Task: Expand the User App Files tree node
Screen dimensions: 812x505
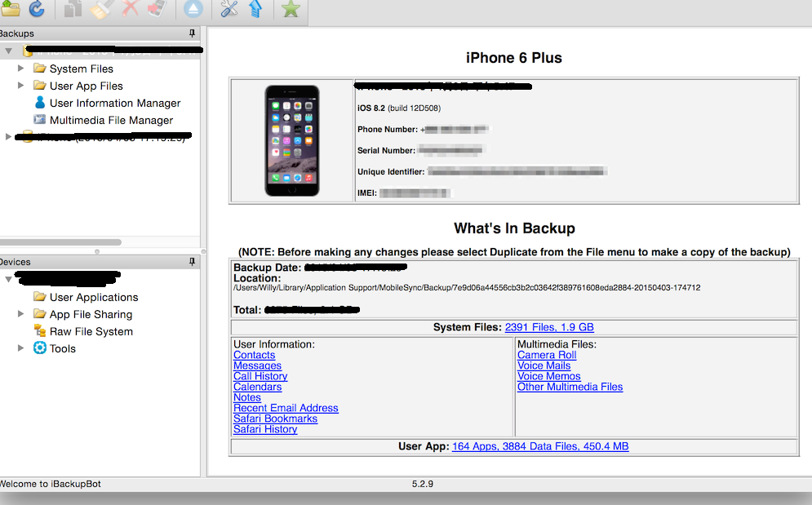Action: pyautogui.click(x=20, y=86)
